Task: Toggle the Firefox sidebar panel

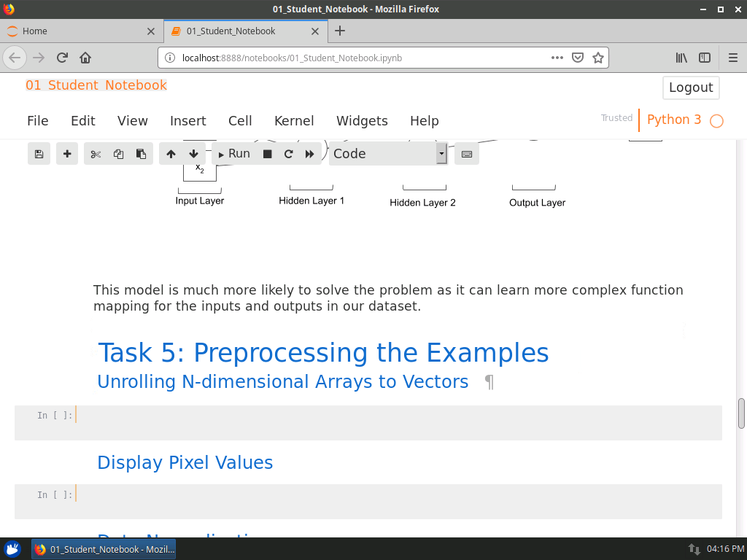Action: (x=705, y=58)
